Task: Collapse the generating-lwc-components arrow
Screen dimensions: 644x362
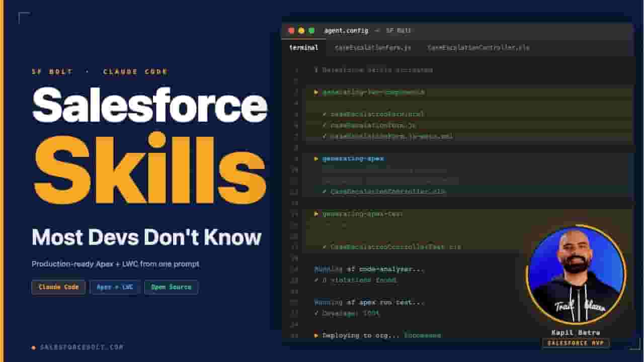Action: (316, 92)
